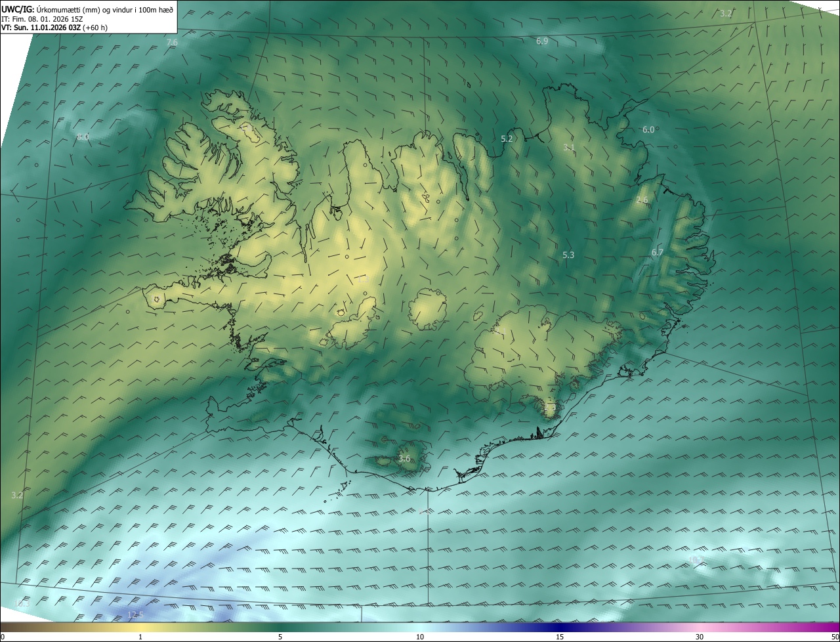Pick the dark navy segment of the color scale
The width and height of the screenshot is (840, 642).
click(560, 627)
